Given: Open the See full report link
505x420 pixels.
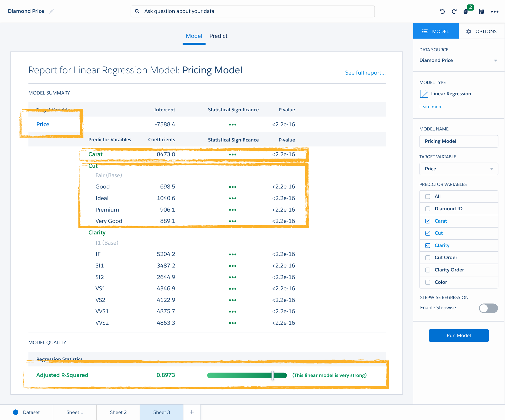Looking at the screenshot, I should click(365, 73).
